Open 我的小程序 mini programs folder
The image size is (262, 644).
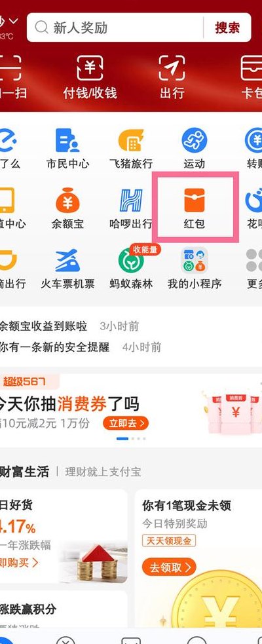[195, 268]
